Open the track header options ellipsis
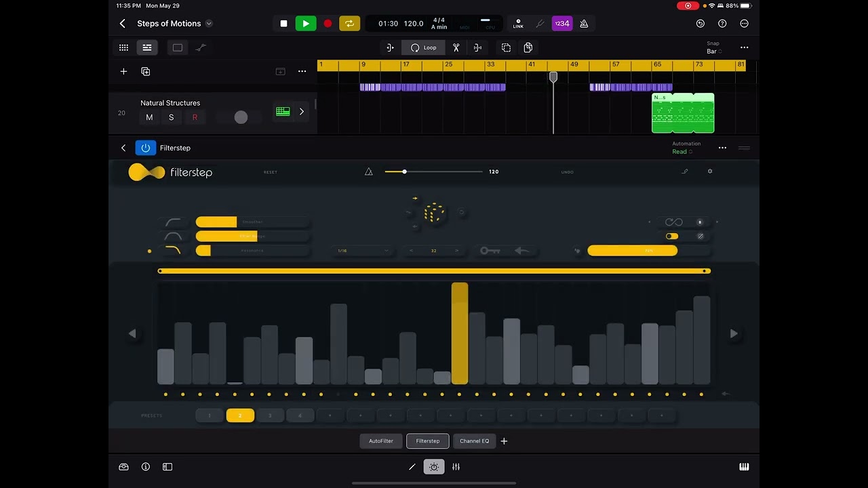 point(302,71)
